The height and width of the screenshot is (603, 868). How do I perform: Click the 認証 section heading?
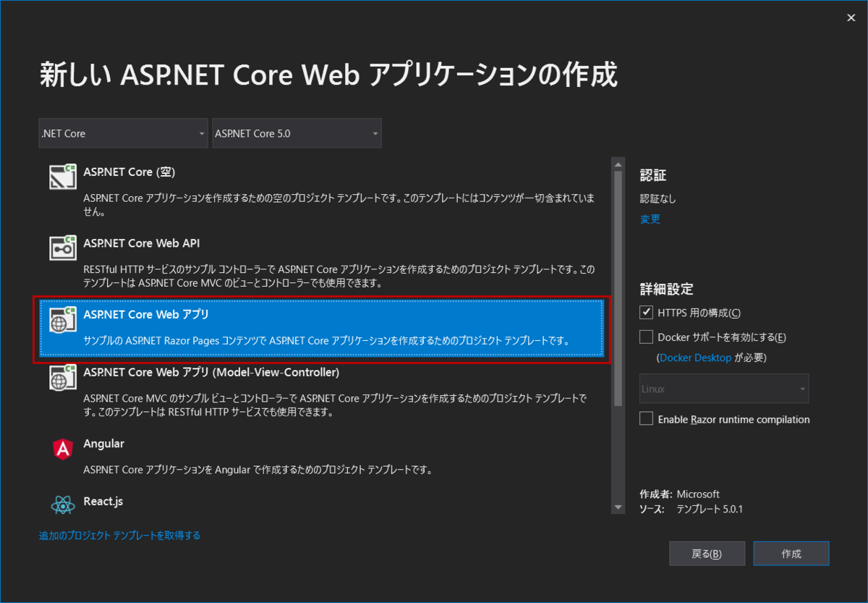[x=653, y=175]
